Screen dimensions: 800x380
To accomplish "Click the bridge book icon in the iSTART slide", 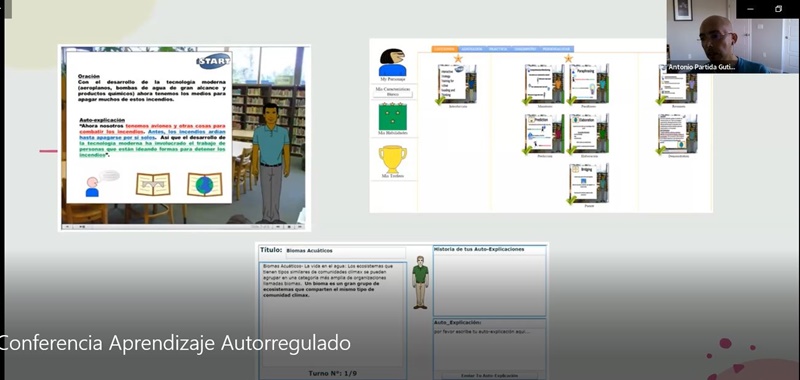I will pyautogui.click(x=153, y=184).
